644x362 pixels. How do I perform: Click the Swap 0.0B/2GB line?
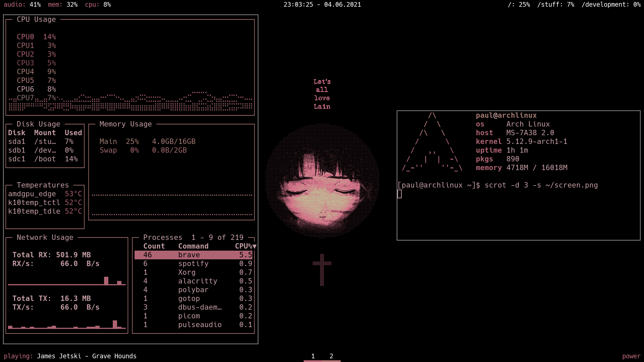pyautogui.click(x=143, y=150)
